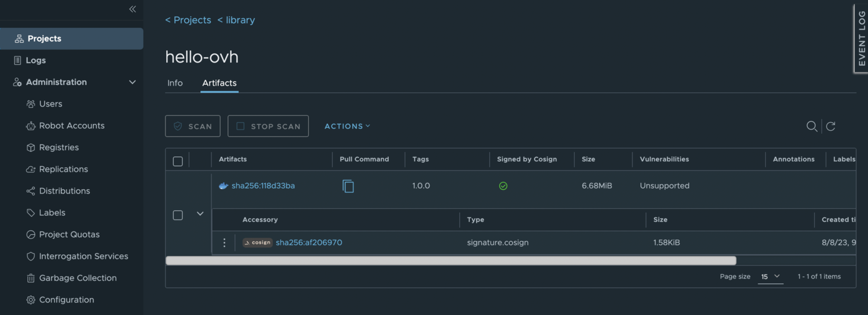Refresh the artifacts list
The height and width of the screenshot is (315, 868).
[x=831, y=126]
